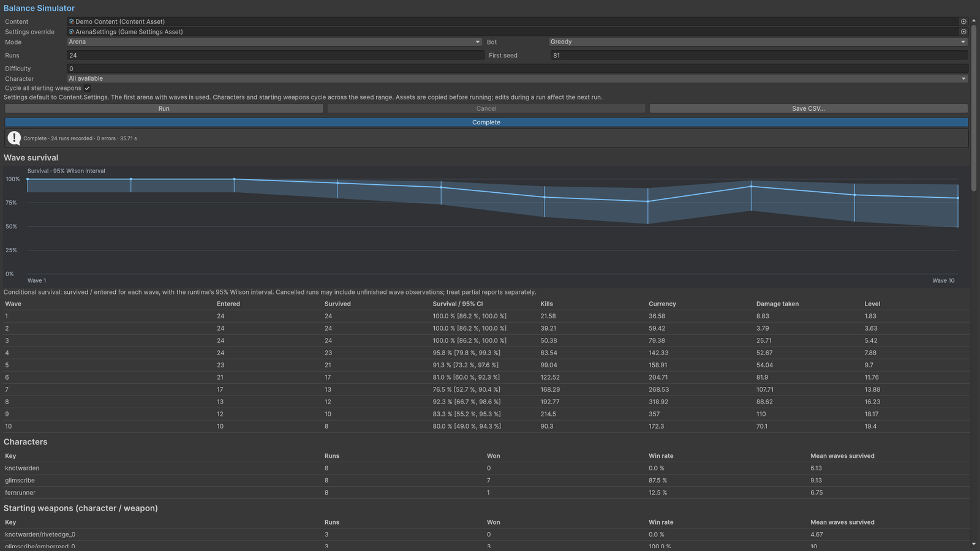
Task: Click the Complete progress bar
Action: click(x=486, y=122)
